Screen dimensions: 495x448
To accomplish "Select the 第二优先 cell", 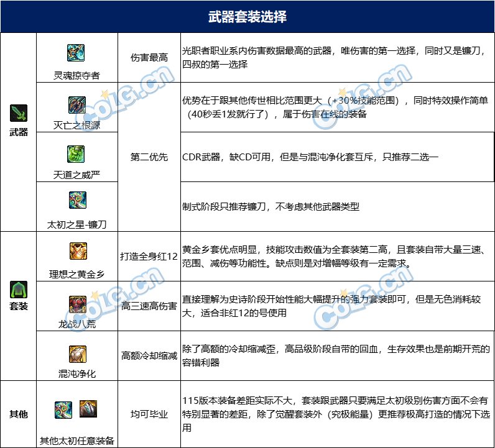I will pyautogui.click(x=149, y=157).
